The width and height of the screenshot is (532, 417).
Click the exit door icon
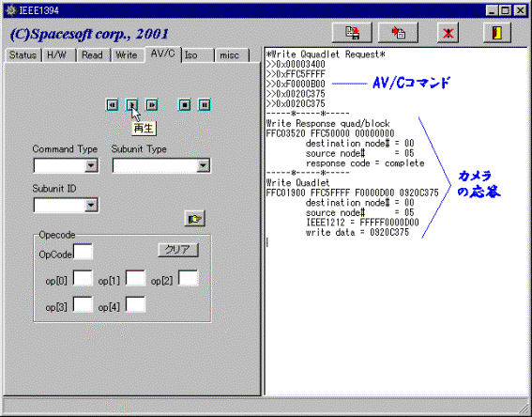497,33
